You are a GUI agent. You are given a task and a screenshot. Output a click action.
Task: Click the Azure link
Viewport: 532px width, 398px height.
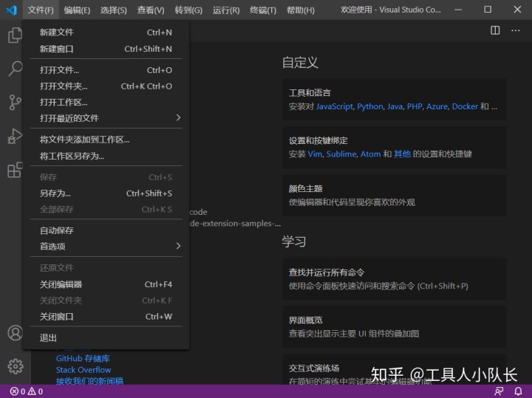(x=437, y=106)
